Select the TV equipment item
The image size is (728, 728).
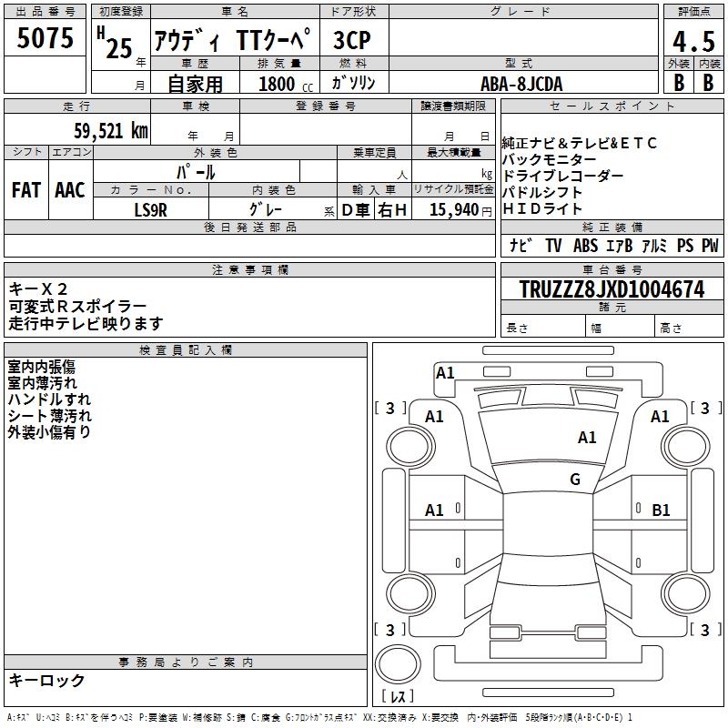(x=553, y=245)
